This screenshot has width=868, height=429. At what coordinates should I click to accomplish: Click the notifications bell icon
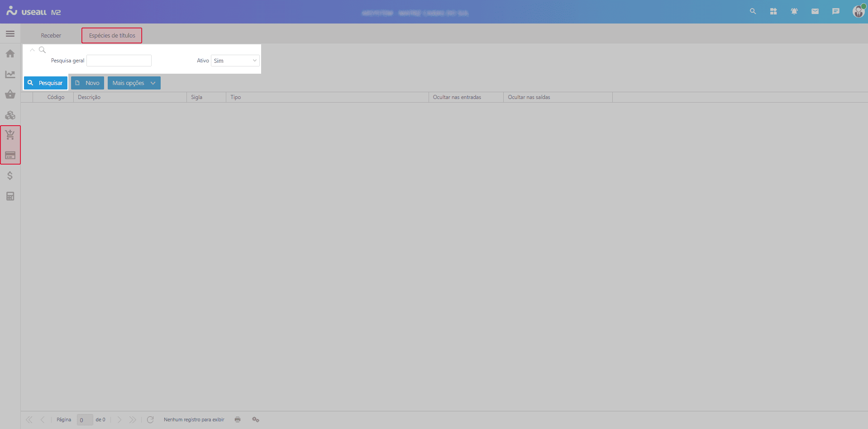pyautogui.click(x=794, y=11)
